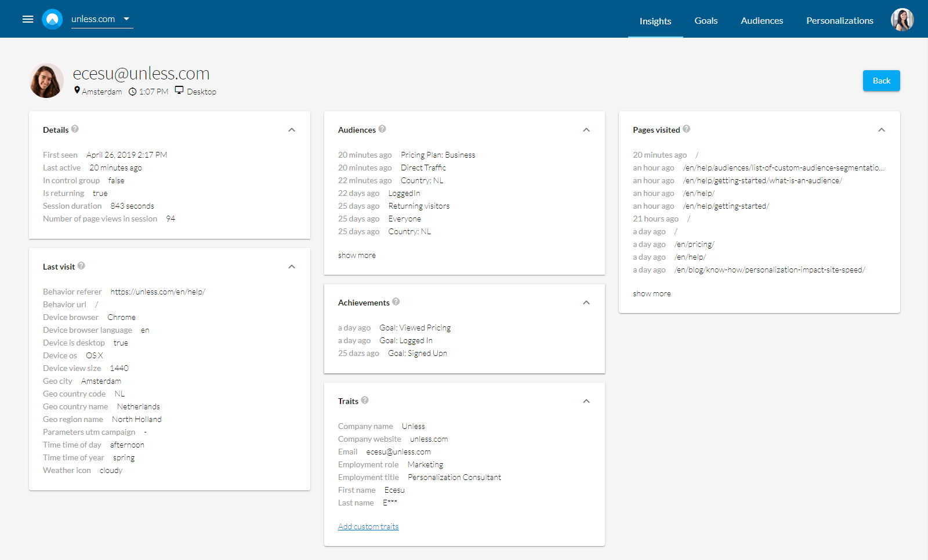Click the Chrome device browser value
The width and height of the screenshot is (928, 560).
pos(121,317)
